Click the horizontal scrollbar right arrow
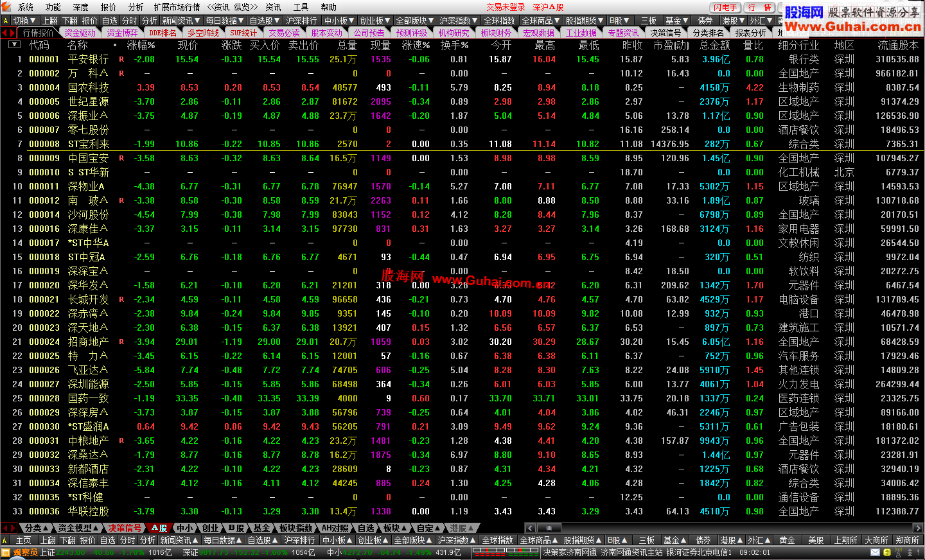 (x=918, y=528)
